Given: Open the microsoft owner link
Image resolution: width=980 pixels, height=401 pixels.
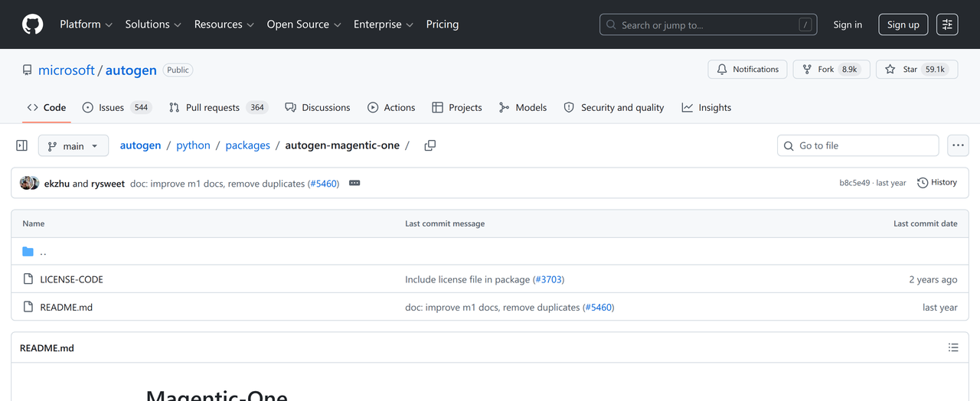Looking at the screenshot, I should click(67, 70).
